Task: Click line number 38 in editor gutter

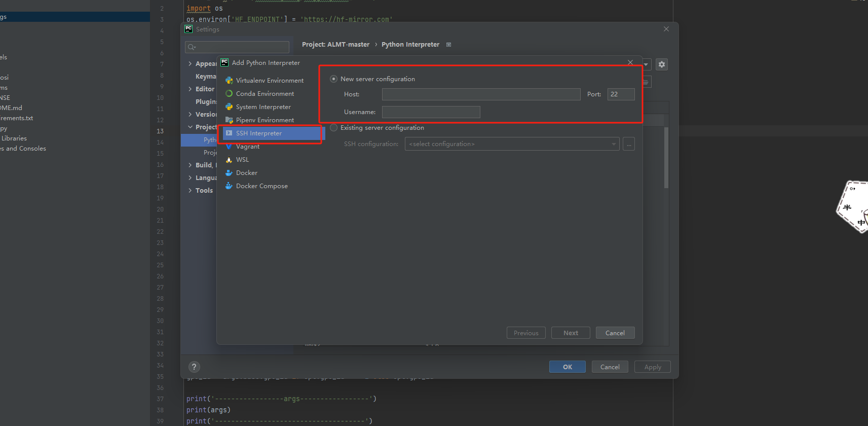Action: coord(160,410)
